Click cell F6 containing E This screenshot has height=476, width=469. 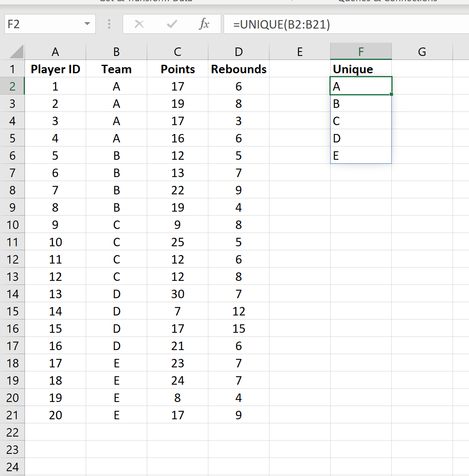(x=361, y=156)
